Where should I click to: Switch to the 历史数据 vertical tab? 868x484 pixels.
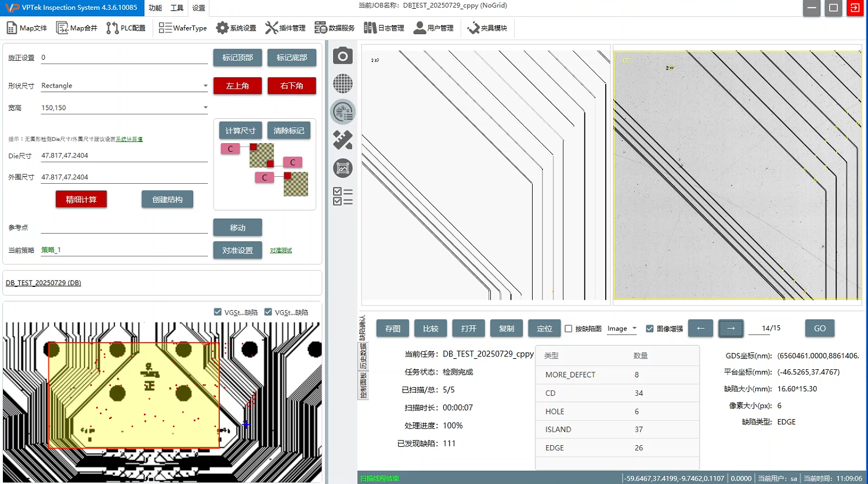tap(363, 356)
